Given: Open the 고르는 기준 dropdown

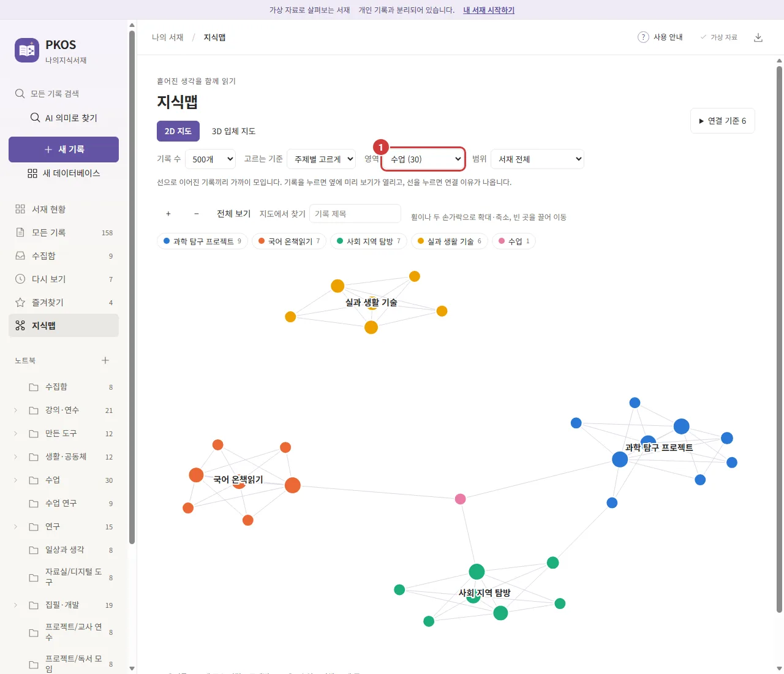Looking at the screenshot, I should pyautogui.click(x=322, y=159).
